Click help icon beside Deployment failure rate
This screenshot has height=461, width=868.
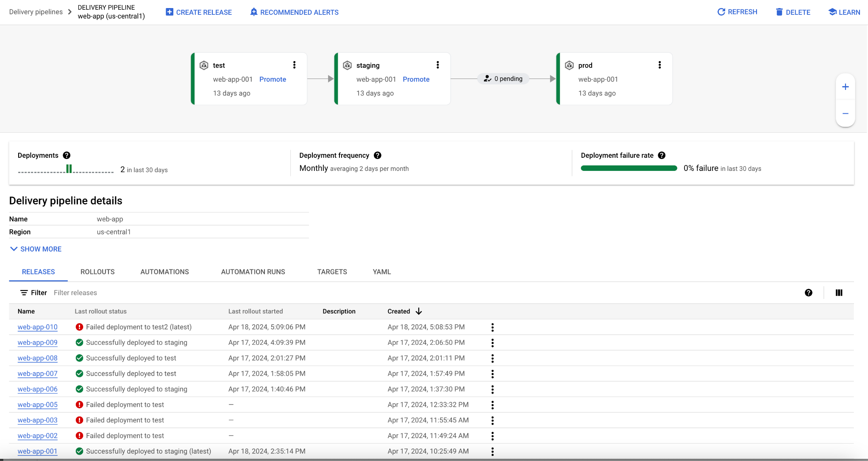662,155
